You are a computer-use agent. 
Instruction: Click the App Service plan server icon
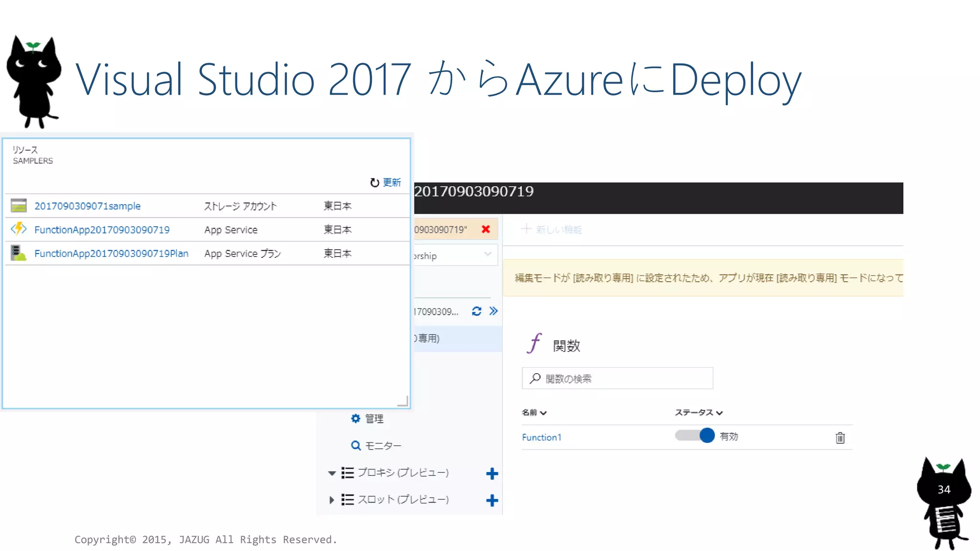pyautogui.click(x=19, y=253)
